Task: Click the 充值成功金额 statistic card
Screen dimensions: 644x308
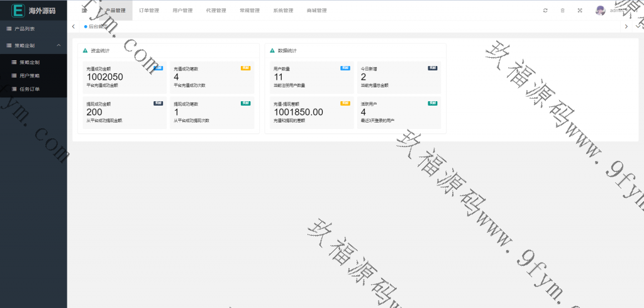Action: [121, 76]
